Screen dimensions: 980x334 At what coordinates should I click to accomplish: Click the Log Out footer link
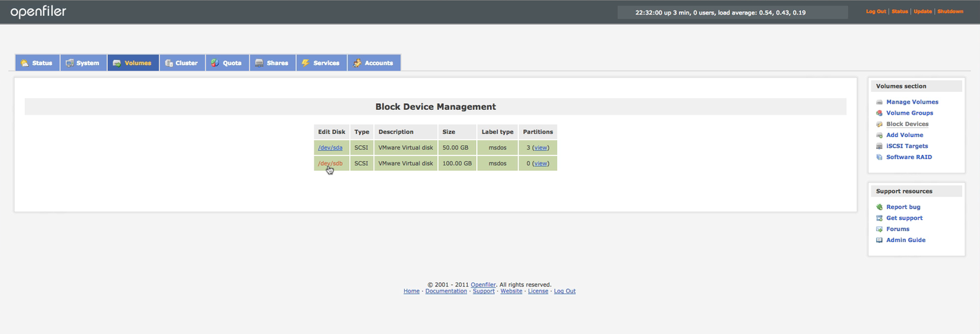tap(565, 291)
